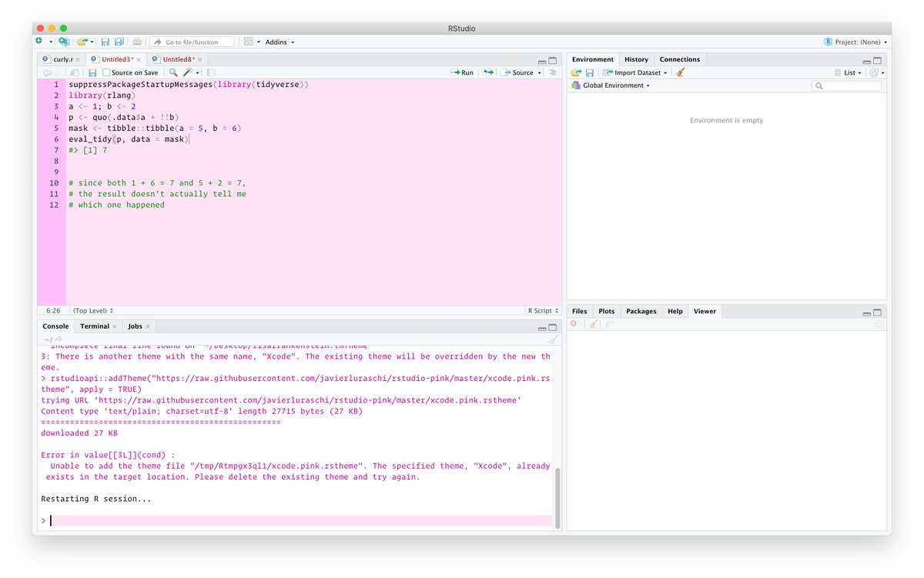
Task: Switch to the Console tab
Action: point(55,326)
